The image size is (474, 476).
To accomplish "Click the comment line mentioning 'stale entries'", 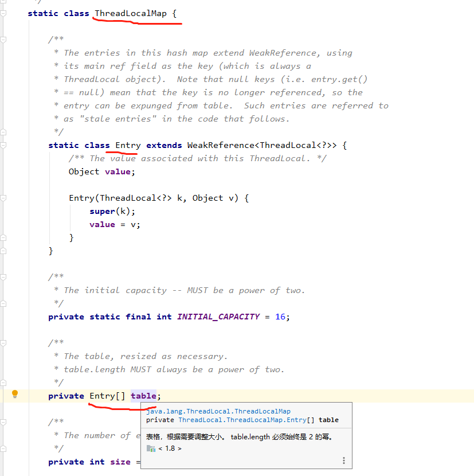I will click(172, 119).
